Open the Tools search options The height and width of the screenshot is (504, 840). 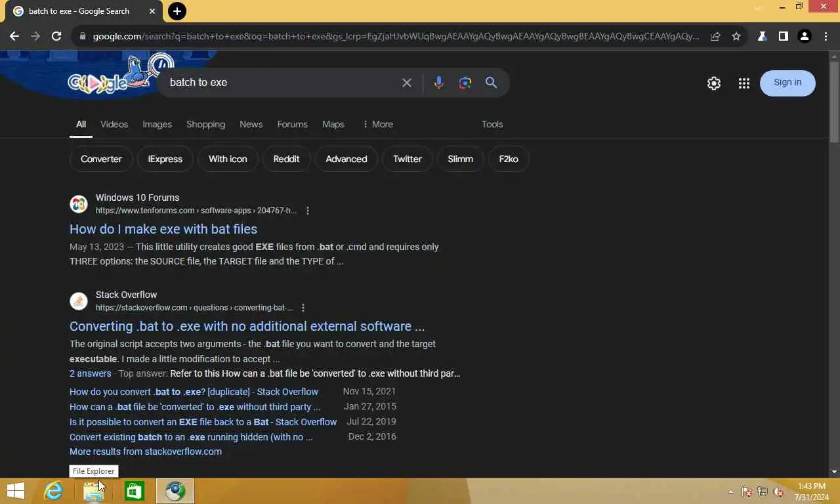(x=492, y=124)
